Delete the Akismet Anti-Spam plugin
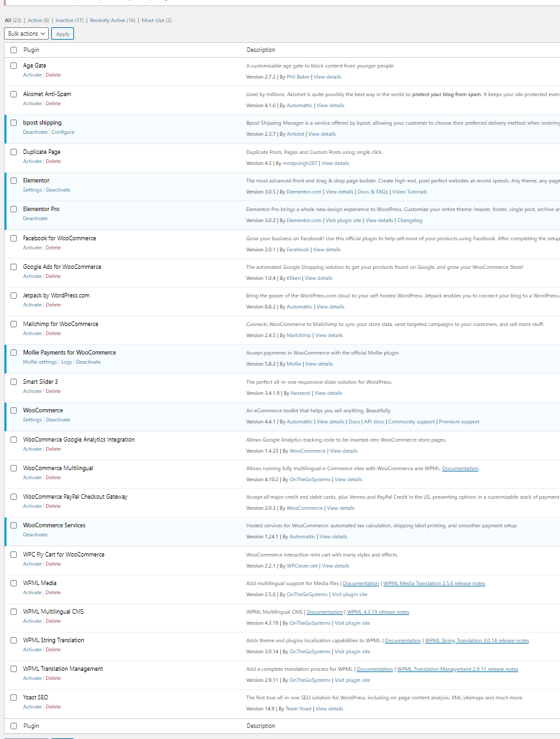The height and width of the screenshot is (739, 560). point(53,104)
